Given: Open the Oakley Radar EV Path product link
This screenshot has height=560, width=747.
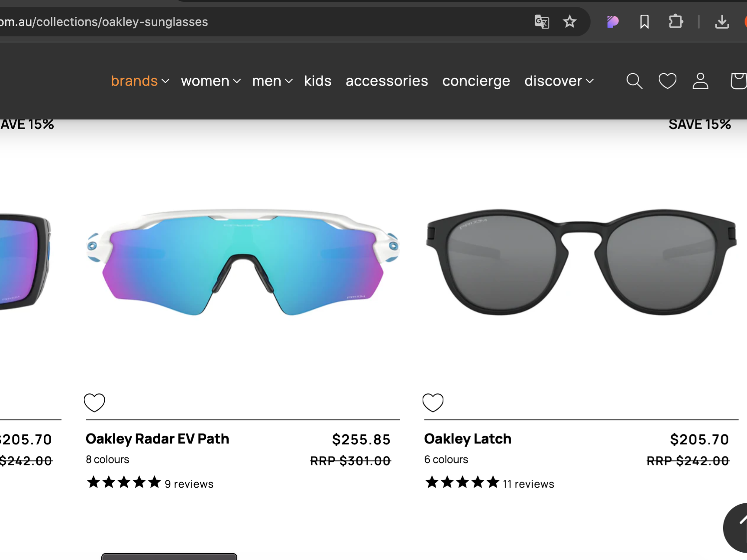Looking at the screenshot, I should (157, 439).
